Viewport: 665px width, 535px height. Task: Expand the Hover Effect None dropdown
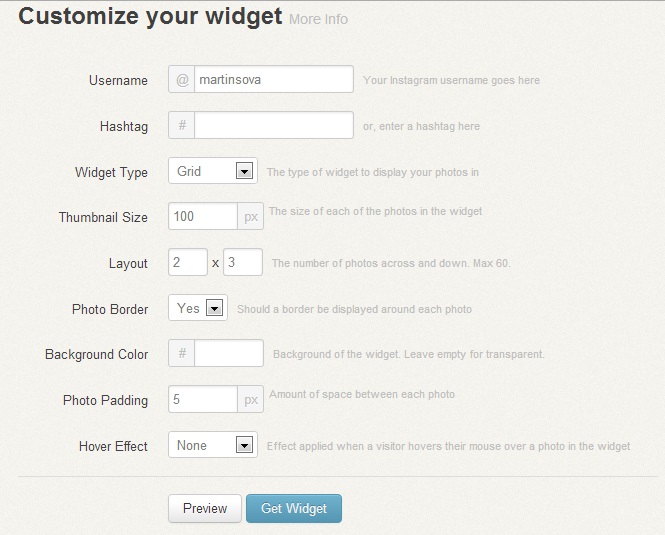tap(213, 445)
